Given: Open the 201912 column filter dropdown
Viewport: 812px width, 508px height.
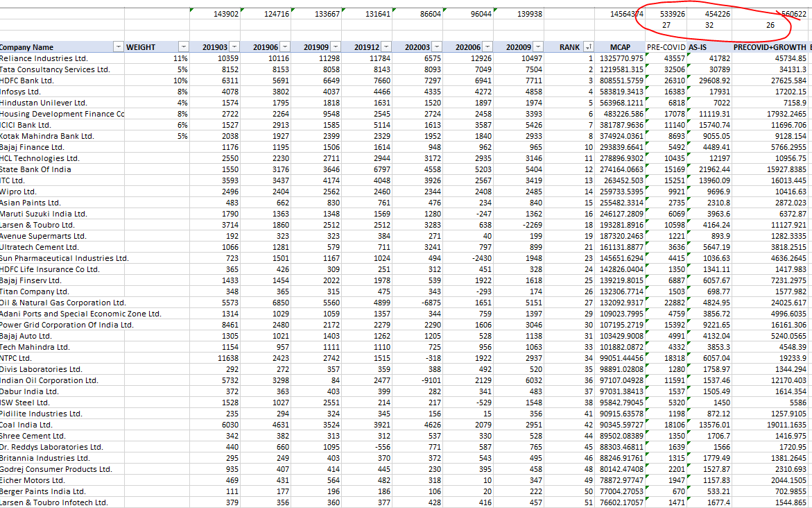Looking at the screenshot, I should [386, 47].
